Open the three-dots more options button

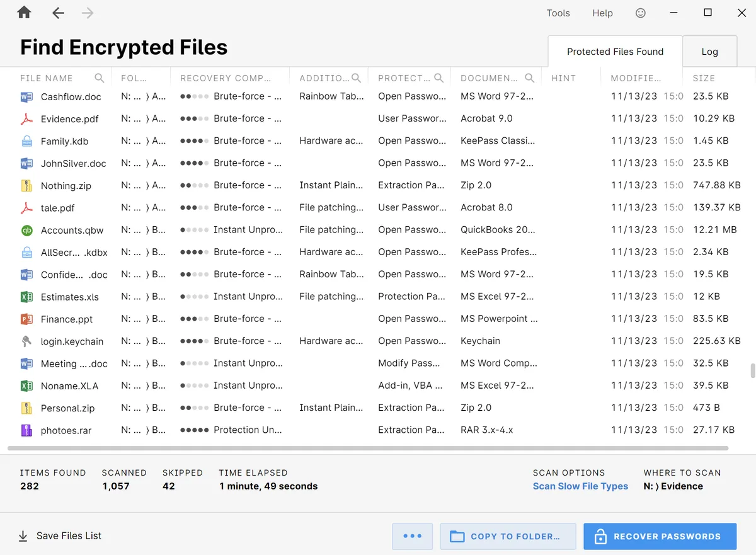pos(412,537)
